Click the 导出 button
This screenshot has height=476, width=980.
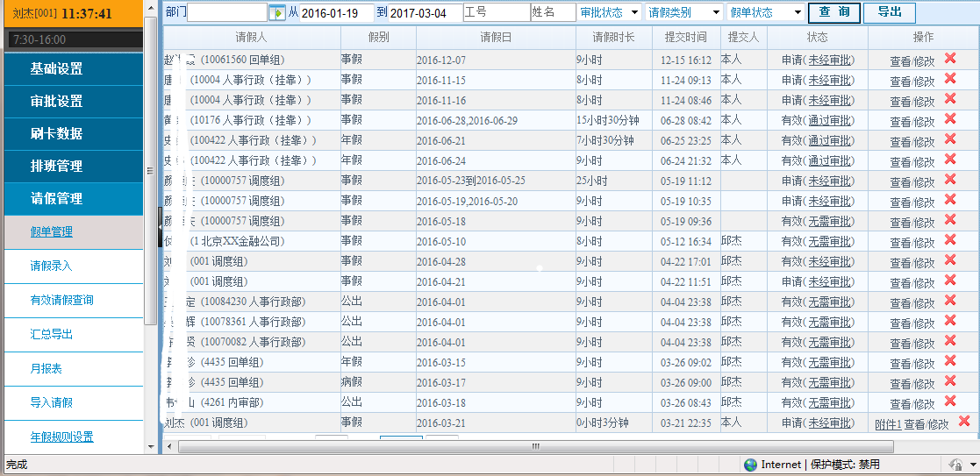pyautogui.click(x=889, y=13)
